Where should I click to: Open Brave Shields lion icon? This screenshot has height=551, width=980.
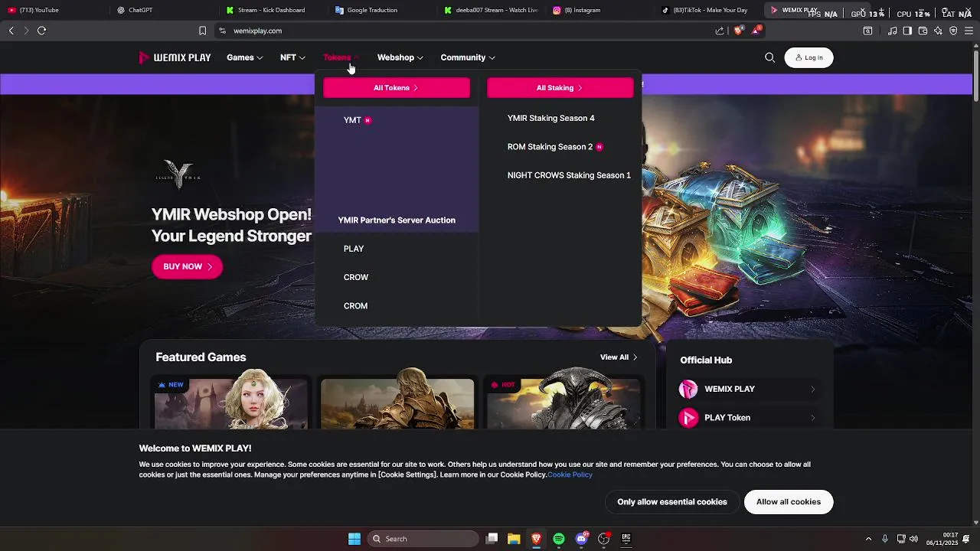click(738, 31)
